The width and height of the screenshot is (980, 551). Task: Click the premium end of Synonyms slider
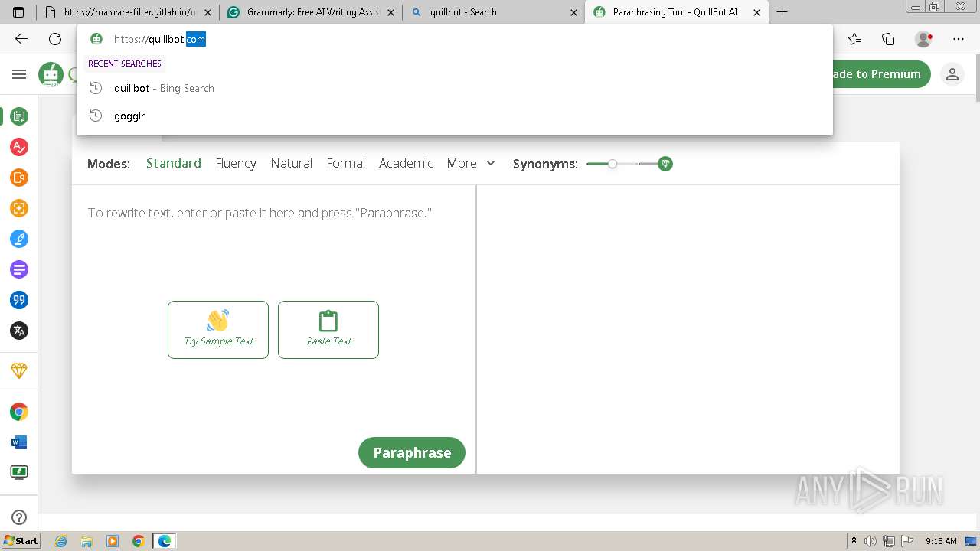pos(665,164)
